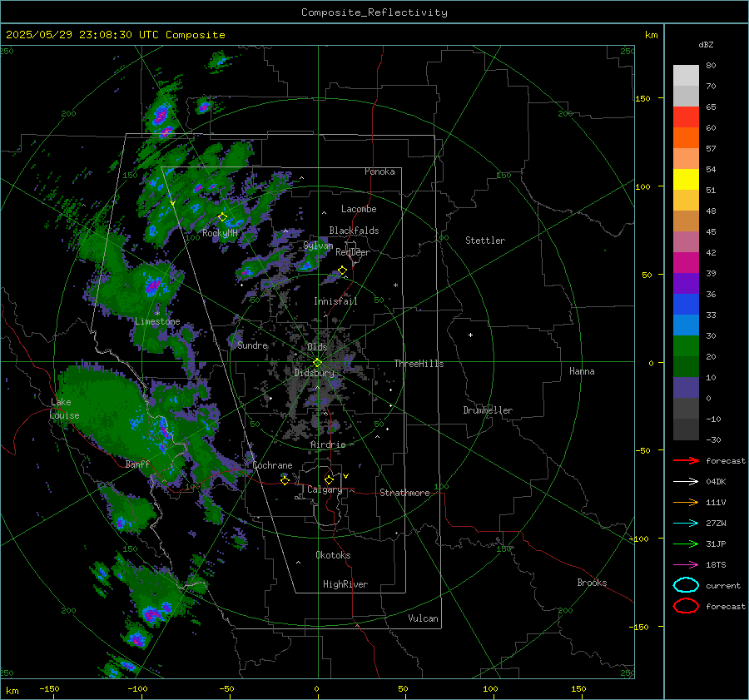Viewport: 749px width, 700px height.
Task: Click the dBZ legend heading
Action: pos(706,45)
